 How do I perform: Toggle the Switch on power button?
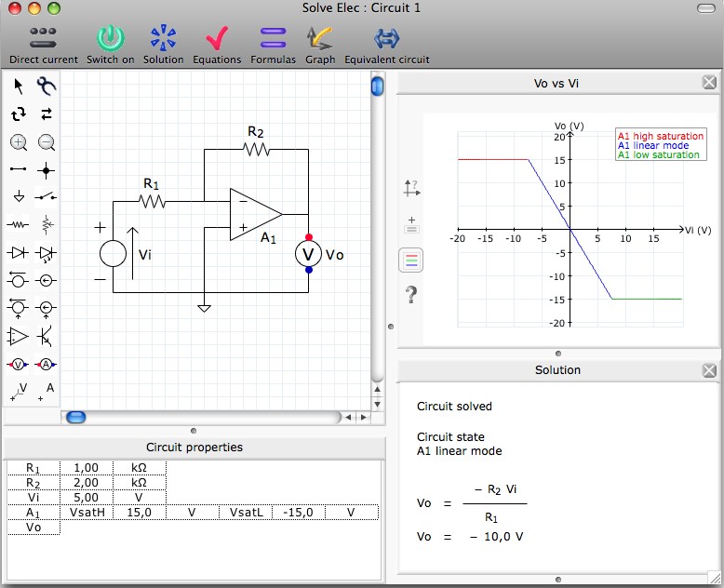click(x=111, y=46)
